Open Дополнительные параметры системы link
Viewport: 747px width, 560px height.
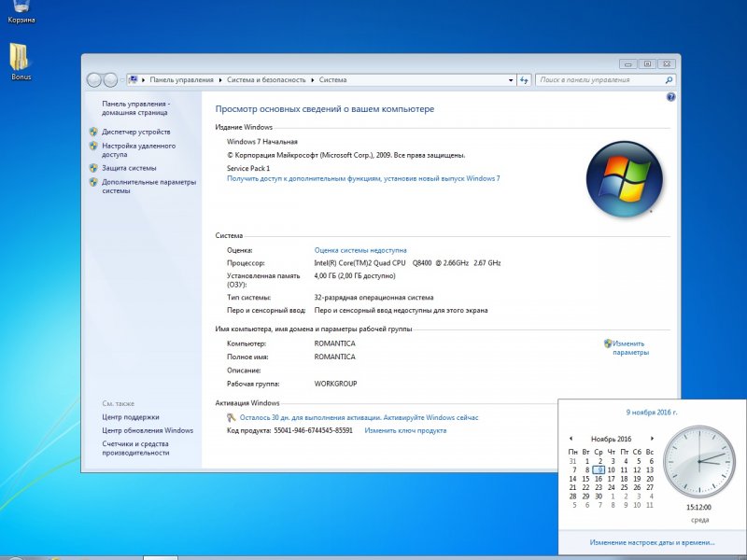[x=148, y=186]
